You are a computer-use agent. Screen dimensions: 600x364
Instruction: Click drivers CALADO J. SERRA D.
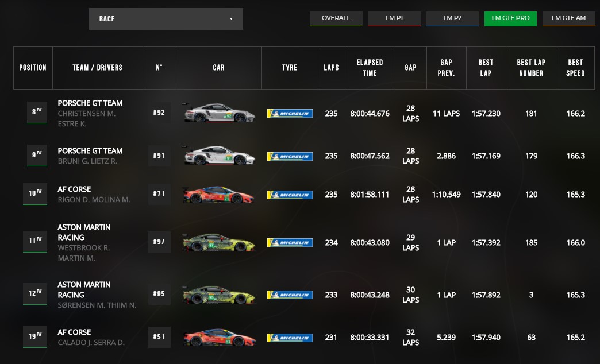pyautogui.click(x=91, y=343)
